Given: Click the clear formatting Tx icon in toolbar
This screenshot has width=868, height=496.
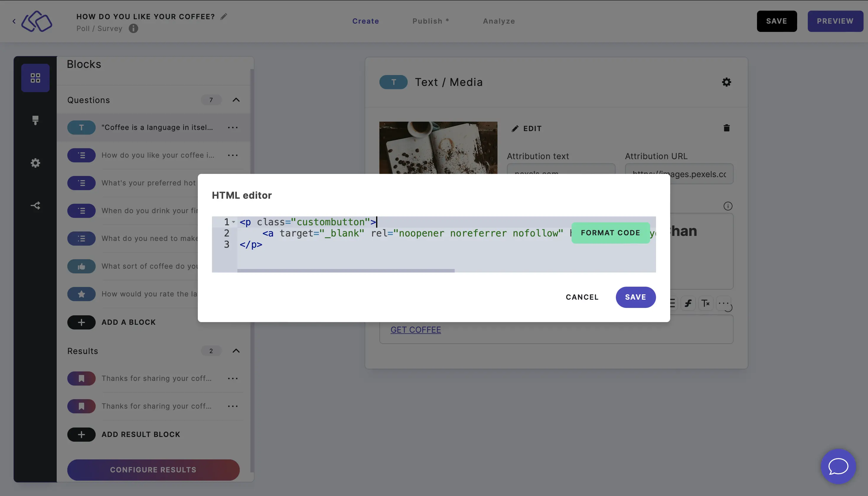Looking at the screenshot, I should tap(705, 304).
